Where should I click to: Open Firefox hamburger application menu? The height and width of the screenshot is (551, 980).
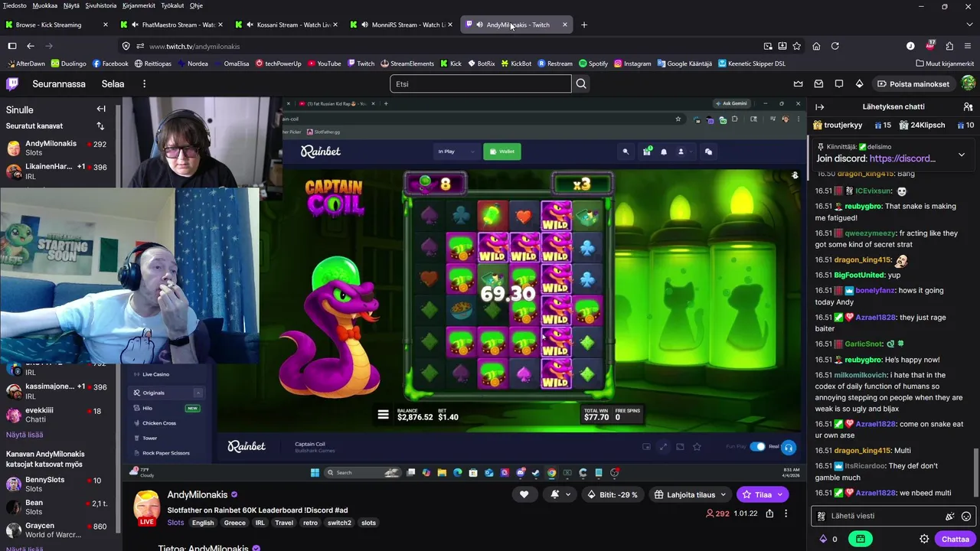click(969, 46)
